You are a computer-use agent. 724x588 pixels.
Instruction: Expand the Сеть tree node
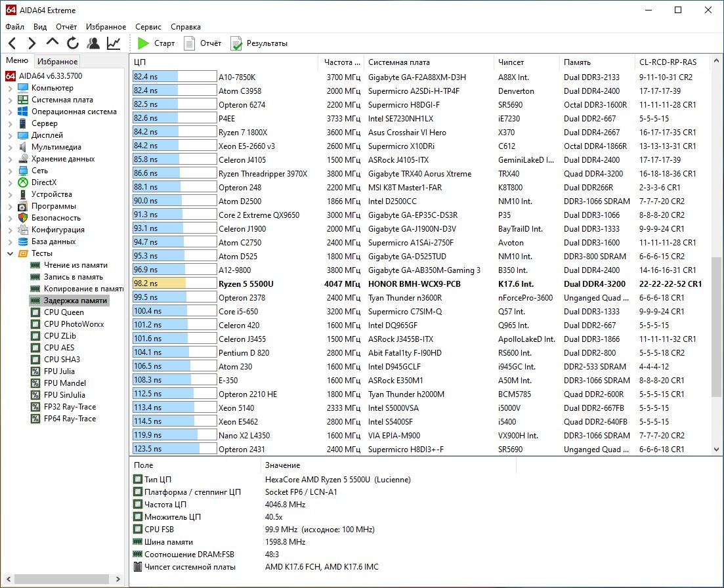point(10,171)
